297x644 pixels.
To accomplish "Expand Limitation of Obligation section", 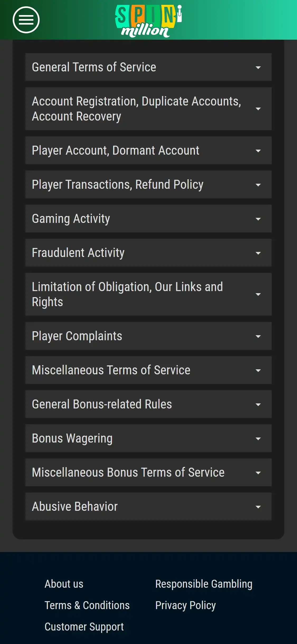I will pyautogui.click(x=148, y=294).
